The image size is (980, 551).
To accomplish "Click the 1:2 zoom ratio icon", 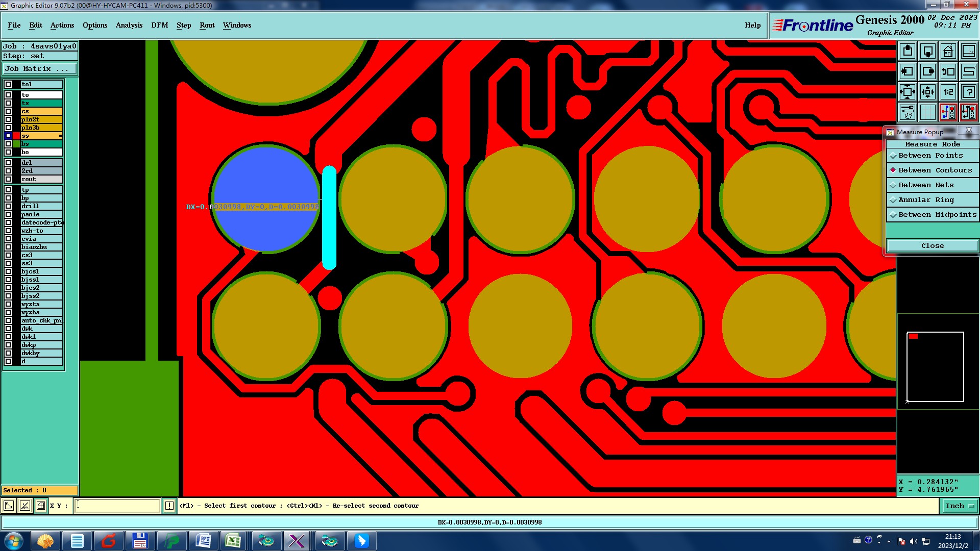I will [x=948, y=92].
